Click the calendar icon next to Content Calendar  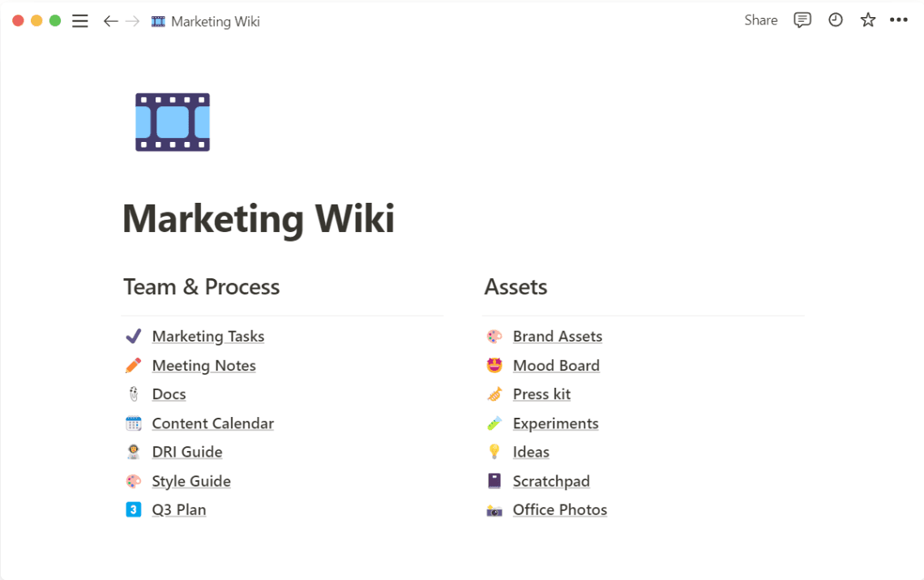134,423
